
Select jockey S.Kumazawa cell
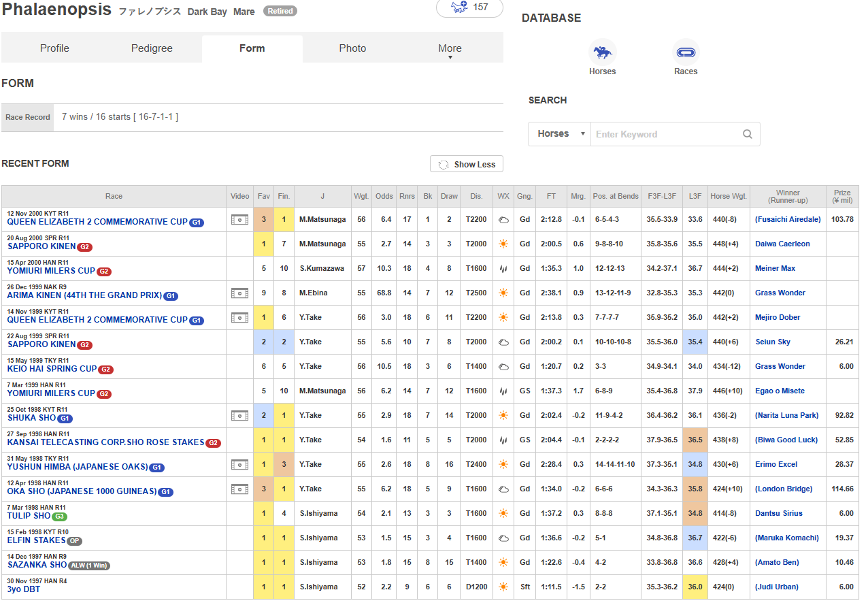(x=322, y=268)
